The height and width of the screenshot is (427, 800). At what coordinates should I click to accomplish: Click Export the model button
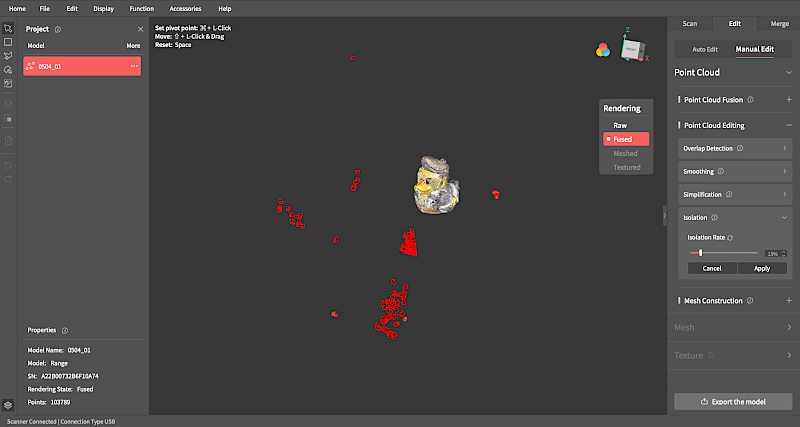click(733, 402)
